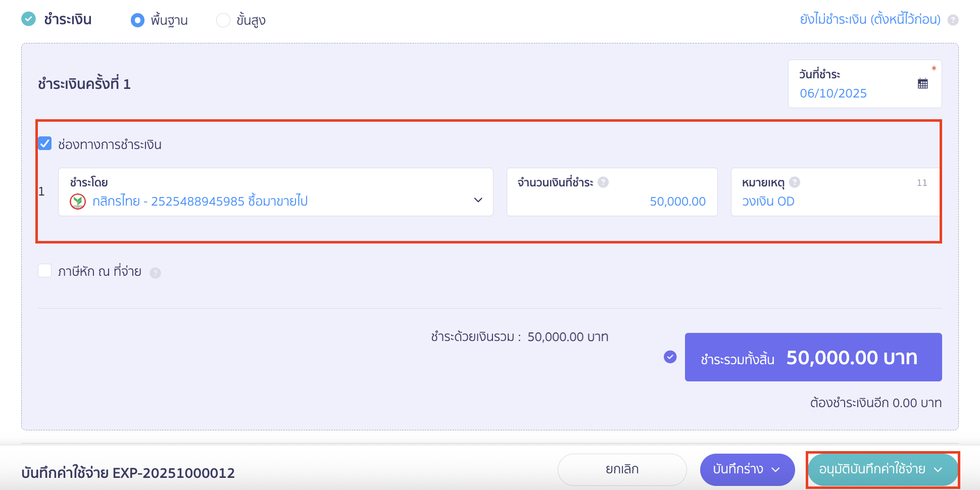Image resolution: width=980 pixels, height=490 pixels.
Task: Uncheck the ช่องทางการชำระเงิน checkbox
Action: [45, 143]
